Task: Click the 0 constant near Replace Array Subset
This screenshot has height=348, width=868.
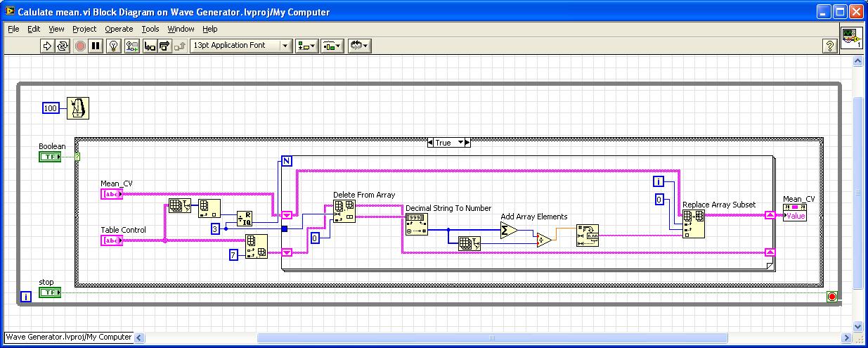Action: tap(659, 200)
